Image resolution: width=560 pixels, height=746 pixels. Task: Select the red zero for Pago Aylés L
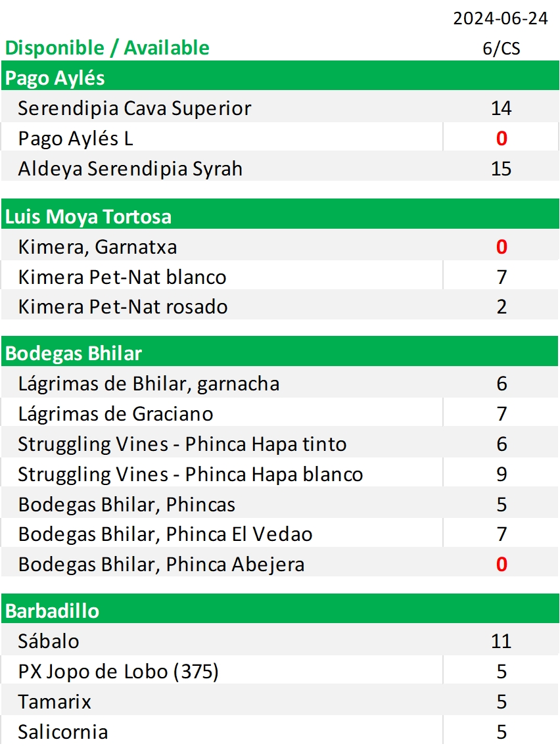(501, 138)
